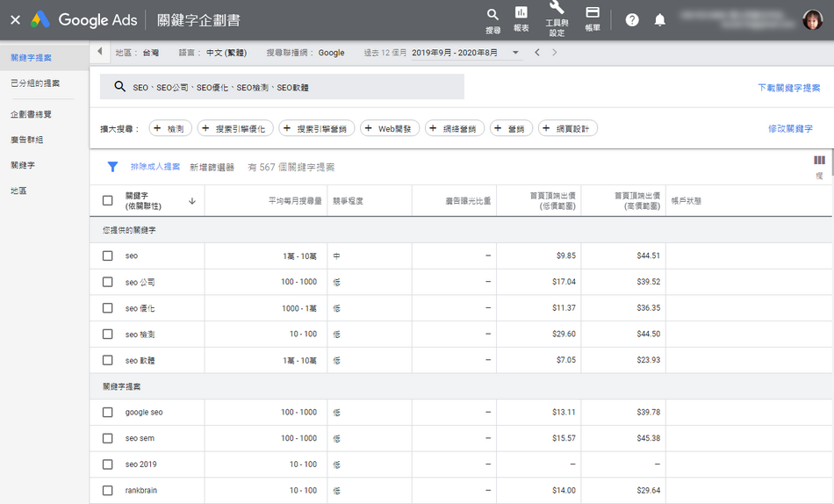Open tools and settings wrench icon

(557, 7)
